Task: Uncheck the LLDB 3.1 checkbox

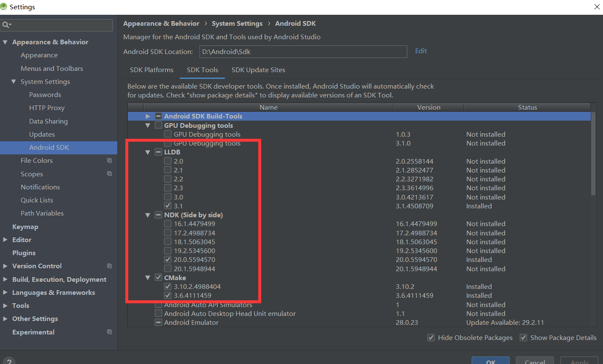Action: point(168,206)
